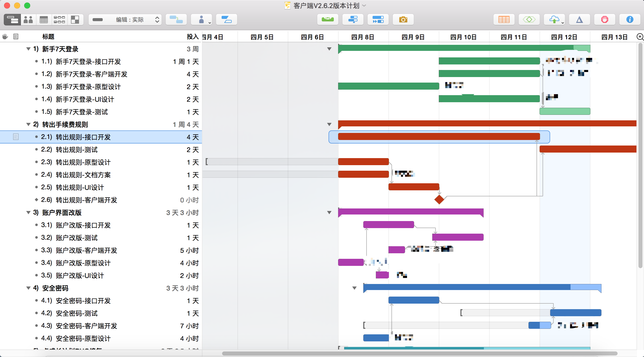Open the Resources view
644x357 pixels.
tap(28, 19)
